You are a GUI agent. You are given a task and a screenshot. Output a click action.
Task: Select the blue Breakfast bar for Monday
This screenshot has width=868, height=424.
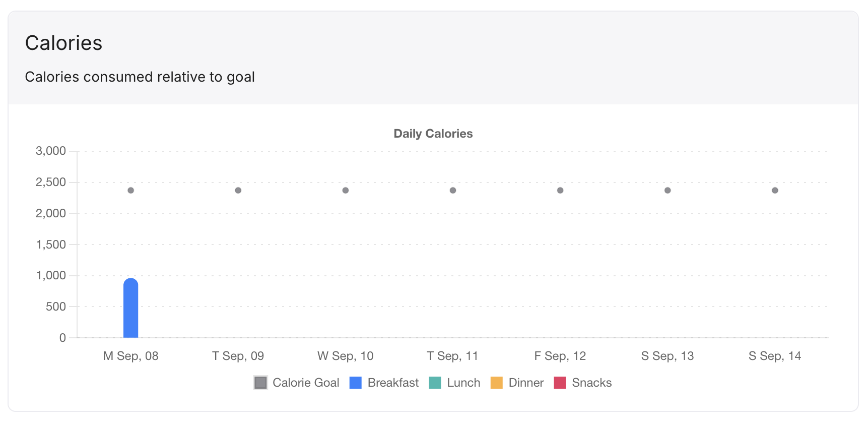pos(131,308)
